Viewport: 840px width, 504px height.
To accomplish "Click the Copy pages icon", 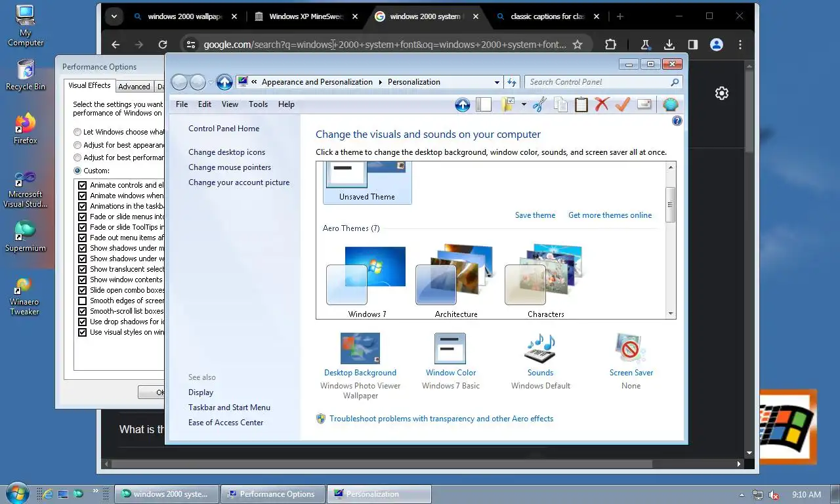I will click(560, 104).
